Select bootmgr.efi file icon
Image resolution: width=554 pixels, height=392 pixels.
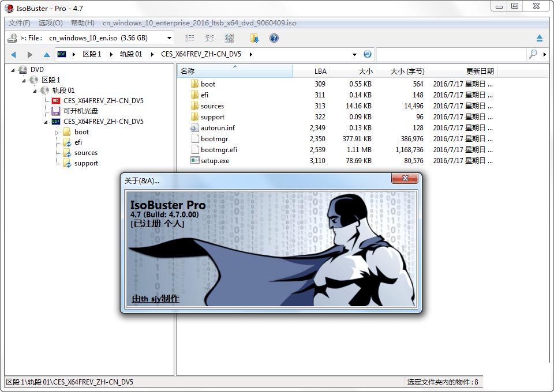point(194,150)
